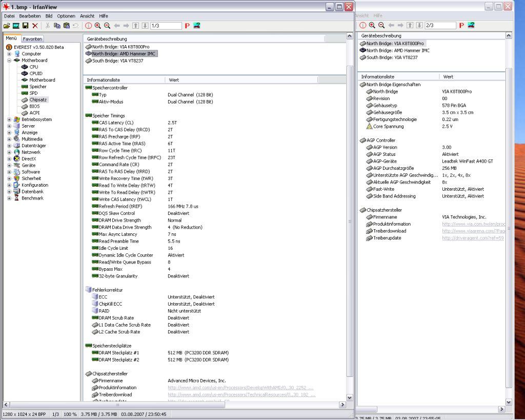
Task: Switch to the Menü tab
Action: (x=11, y=38)
